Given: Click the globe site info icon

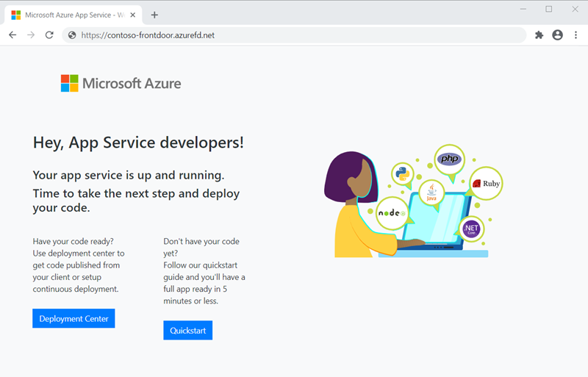Looking at the screenshot, I should tap(72, 35).
